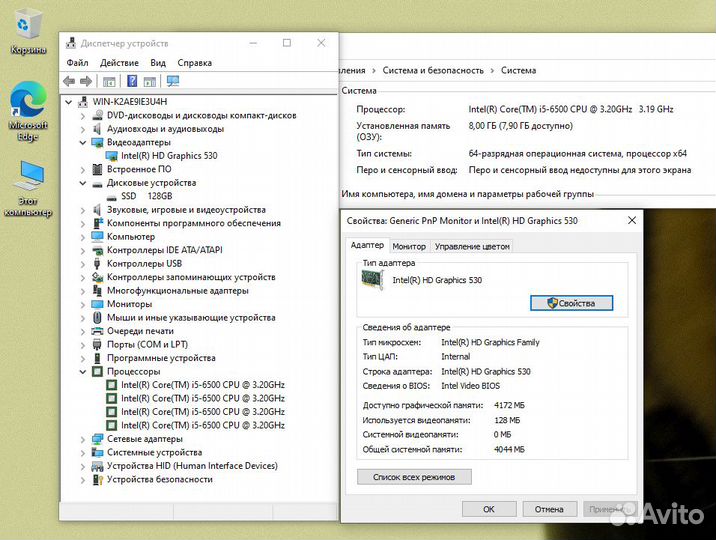Click the Компьютер category icon
Viewport: 716px width, 540px height.
click(97, 236)
